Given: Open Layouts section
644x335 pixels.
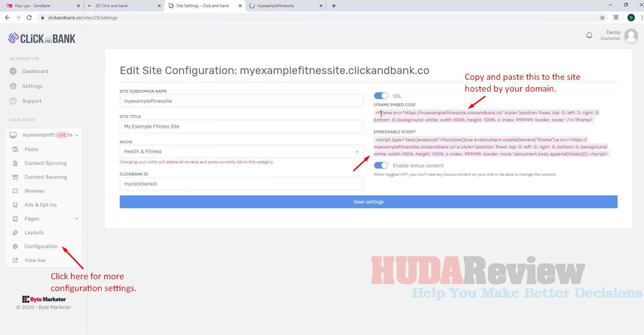Looking at the screenshot, I should click(34, 233).
